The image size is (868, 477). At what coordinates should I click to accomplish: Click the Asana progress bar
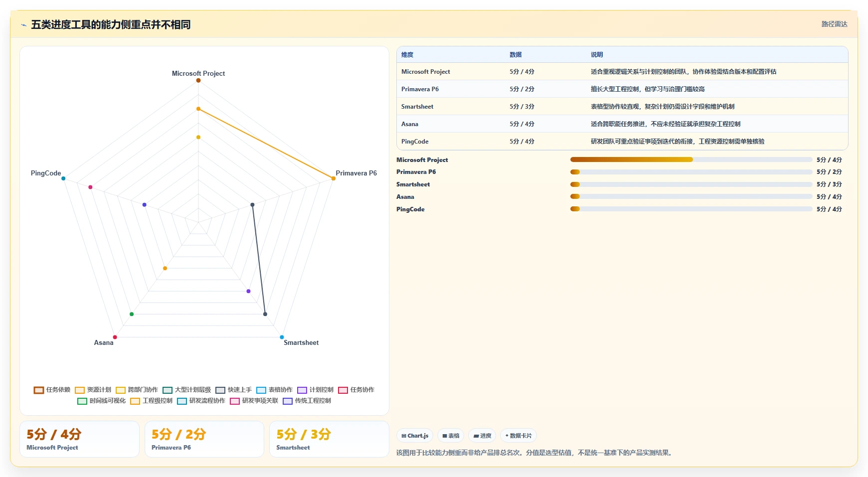(x=691, y=196)
